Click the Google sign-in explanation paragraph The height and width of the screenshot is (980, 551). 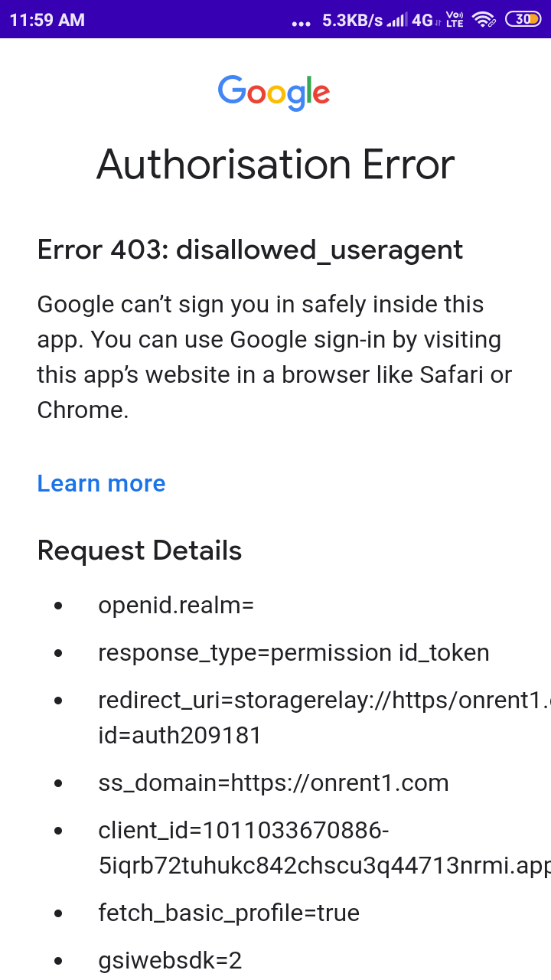(274, 357)
